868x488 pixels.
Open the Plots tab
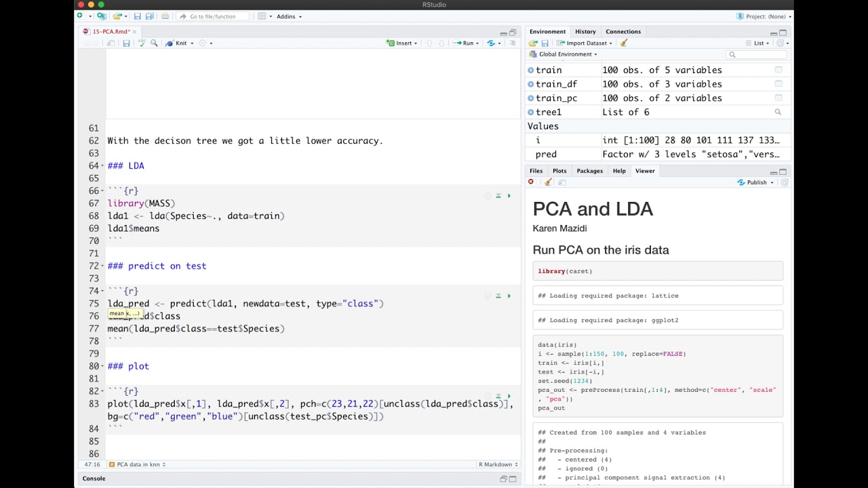(559, 171)
